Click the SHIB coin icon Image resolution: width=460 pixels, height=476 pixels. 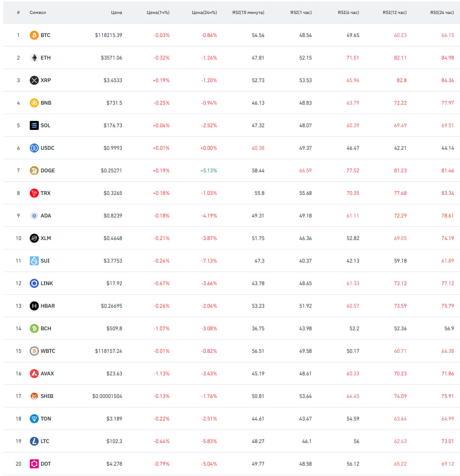[34, 396]
